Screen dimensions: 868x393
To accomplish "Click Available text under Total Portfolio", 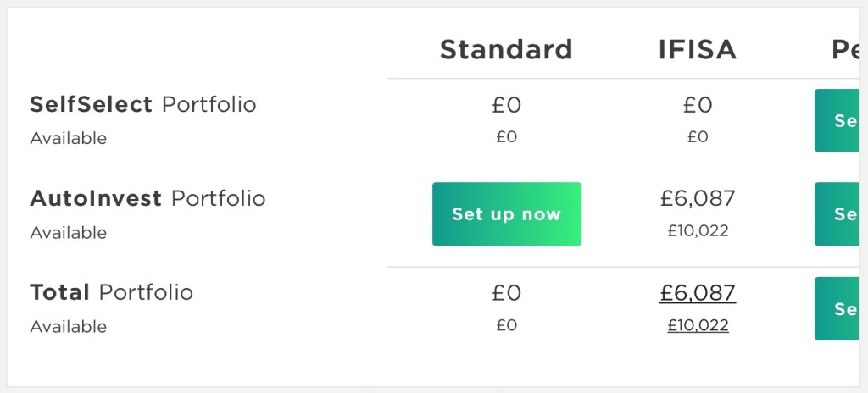I will [69, 326].
